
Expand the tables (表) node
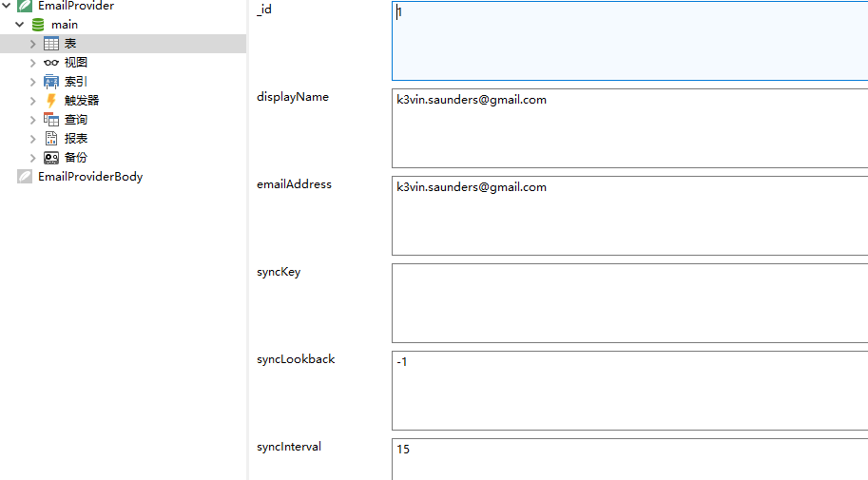click(32, 44)
